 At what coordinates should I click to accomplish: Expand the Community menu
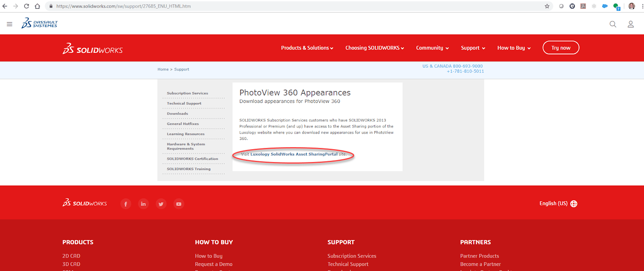click(x=432, y=48)
